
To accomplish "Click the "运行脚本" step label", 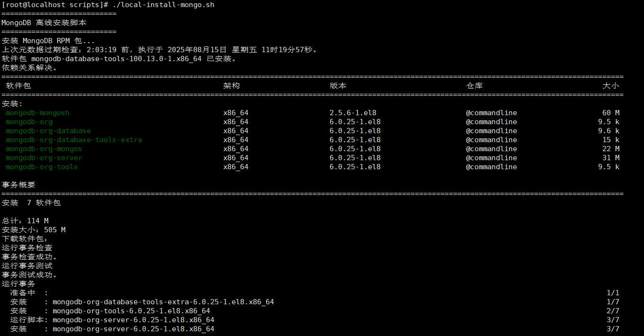I will (27, 320).
